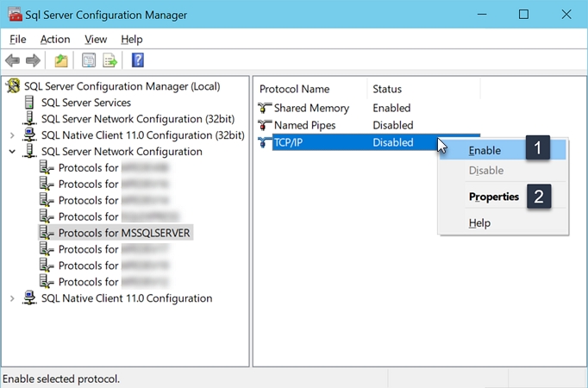
Task: Click the Back arrow toolbar icon
Action: point(13,60)
